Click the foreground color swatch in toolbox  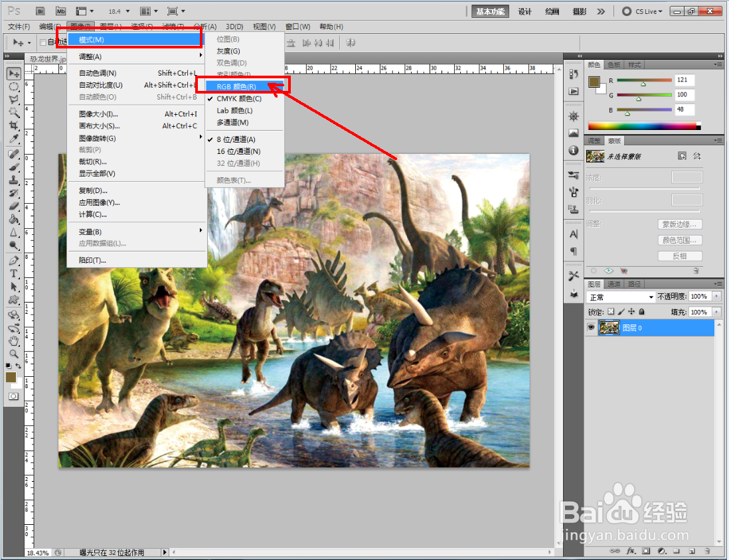(x=11, y=377)
